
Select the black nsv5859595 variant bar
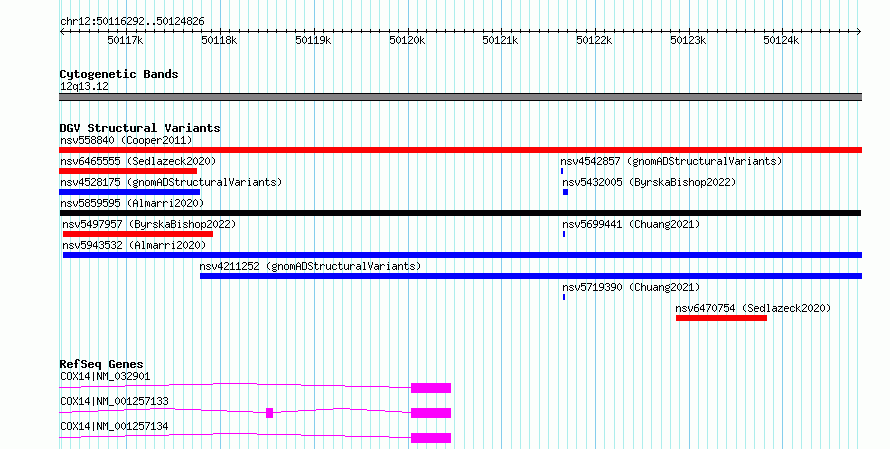coord(460,213)
